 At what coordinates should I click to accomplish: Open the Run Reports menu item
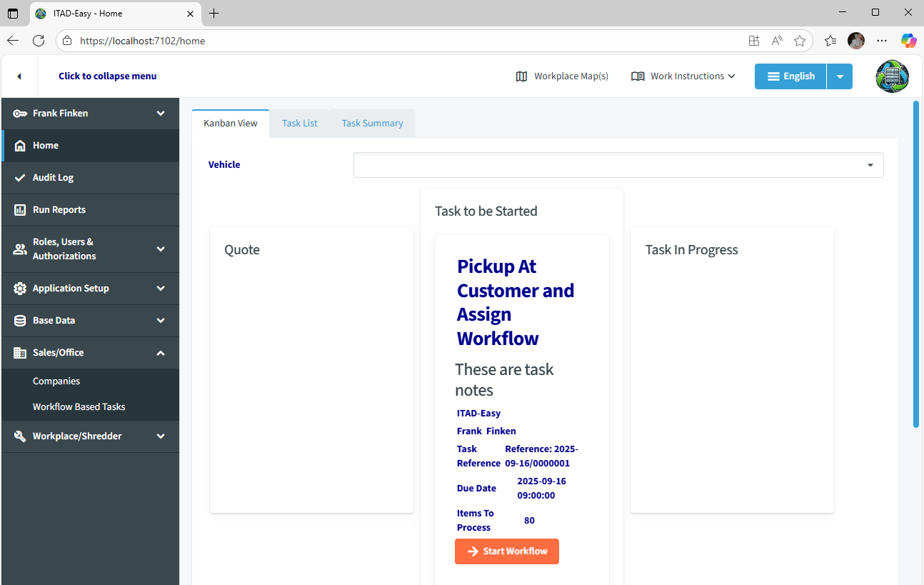90,210
